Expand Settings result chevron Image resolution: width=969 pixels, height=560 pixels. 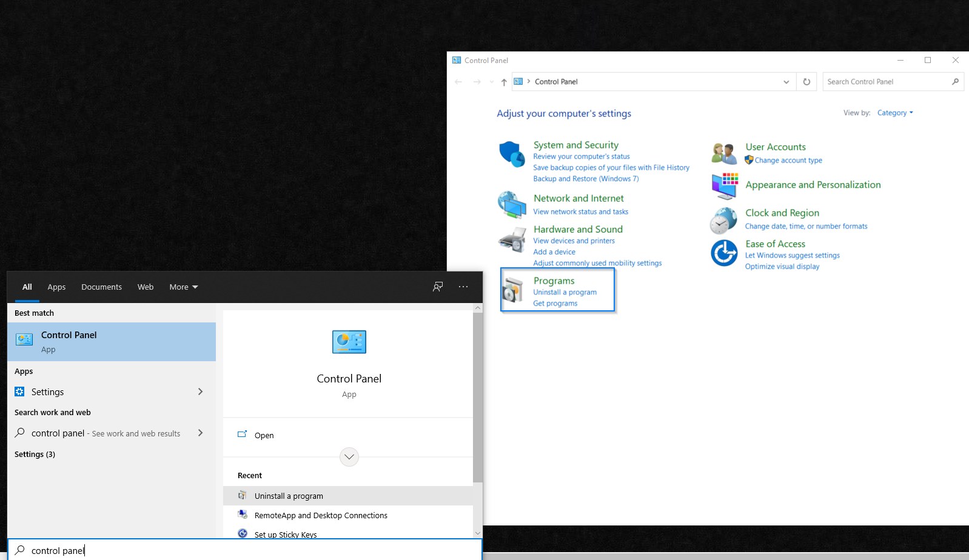201,392
